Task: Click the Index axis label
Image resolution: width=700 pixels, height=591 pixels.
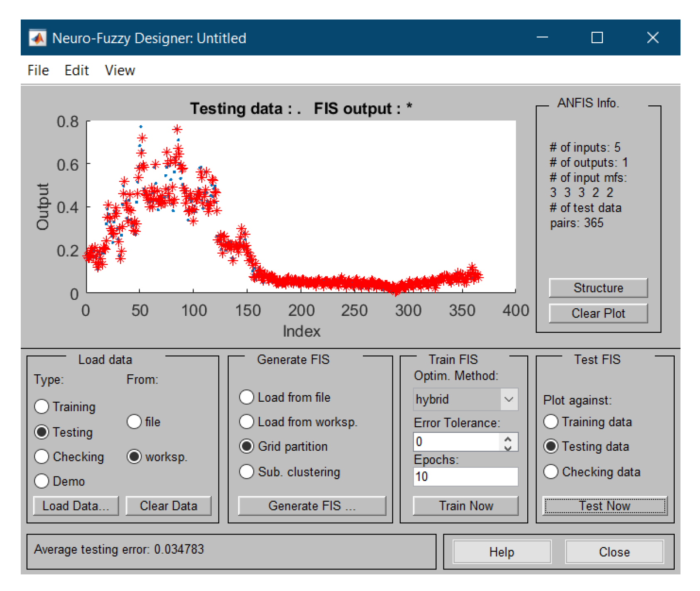Action: pos(301,331)
